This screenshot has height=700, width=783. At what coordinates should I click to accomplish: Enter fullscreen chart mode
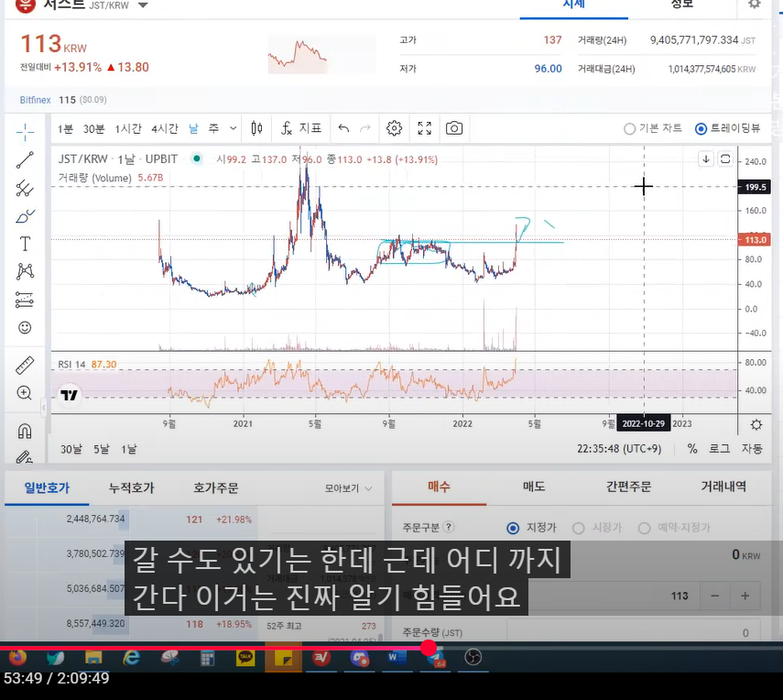point(424,128)
